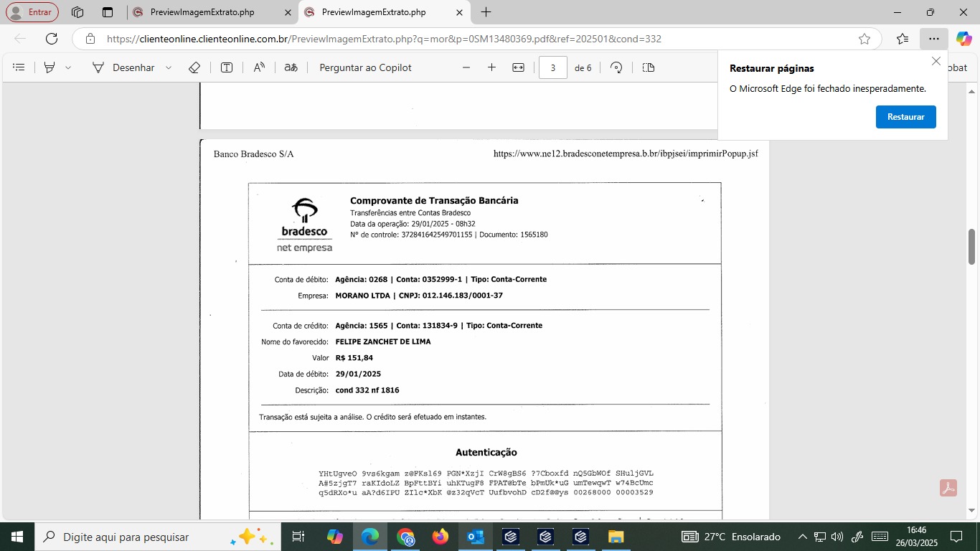Close the inactive PreviewImagemExtrato.php tab
The width and height of the screenshot is (980, 551).
point(288,12)
